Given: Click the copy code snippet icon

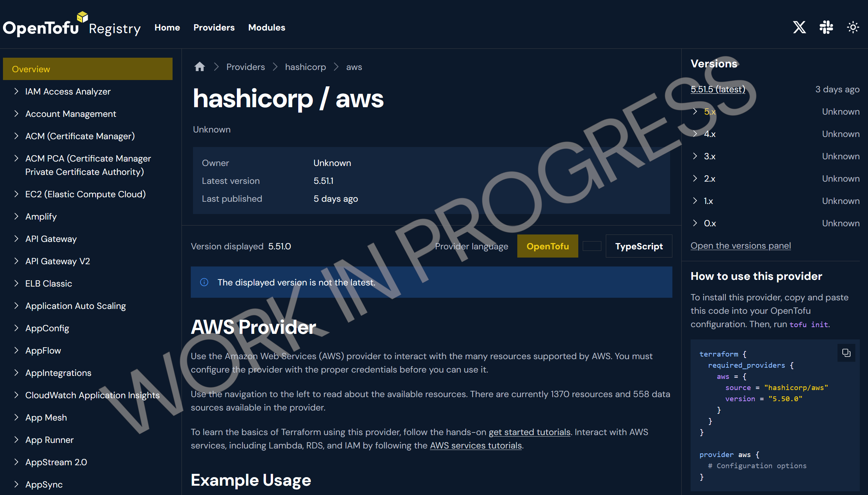Looking at the screenshot, I should tap(846, 353).
